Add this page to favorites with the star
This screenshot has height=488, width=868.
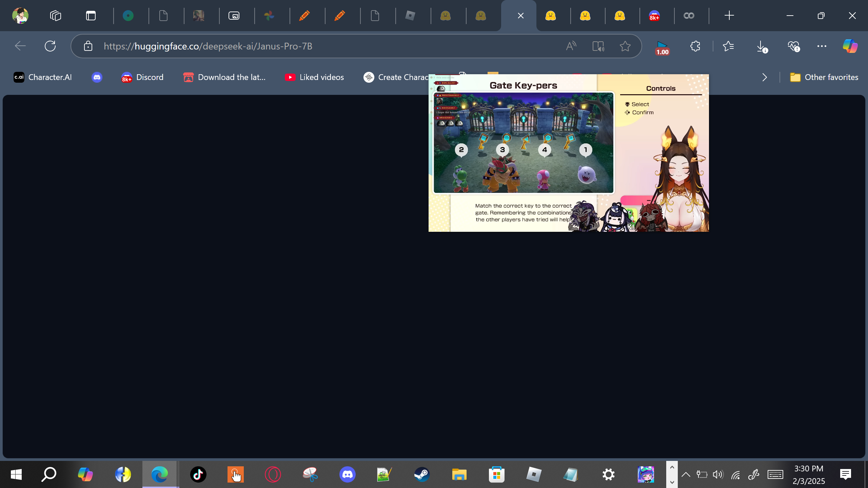[x=625, y=46]
